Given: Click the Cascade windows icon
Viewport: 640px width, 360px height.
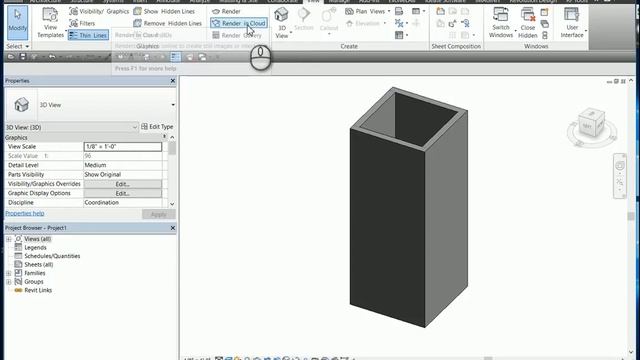Looking at the screenshot, I should pos(544,24).
